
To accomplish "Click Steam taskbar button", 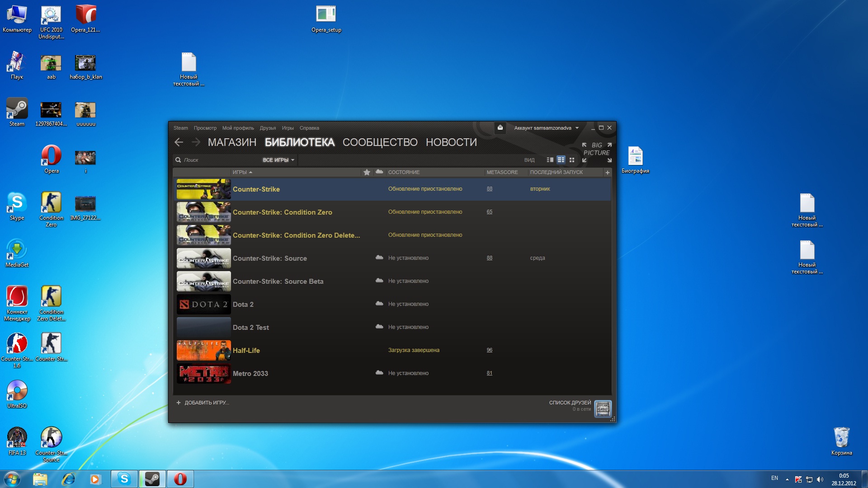I will pyautogui.click(x=152, y=479).
